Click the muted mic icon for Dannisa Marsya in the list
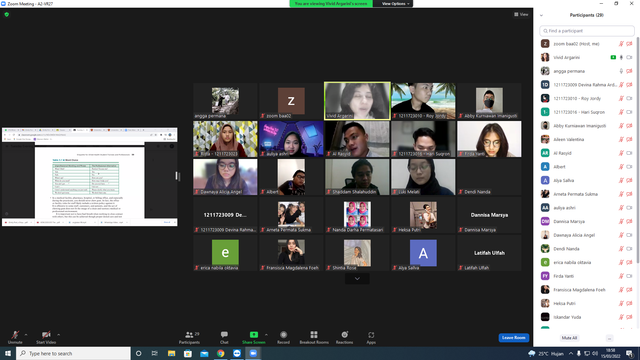Image resolution: width=640 pixels, height=360 pixels. pos(621,221)
